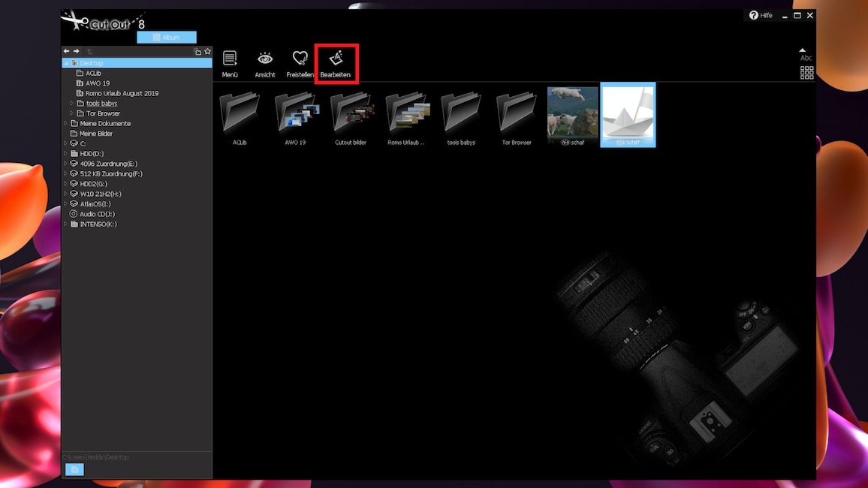Open the Hilfe help menu
The height and width of the screenshot is (488, 868).
(760, 15)
